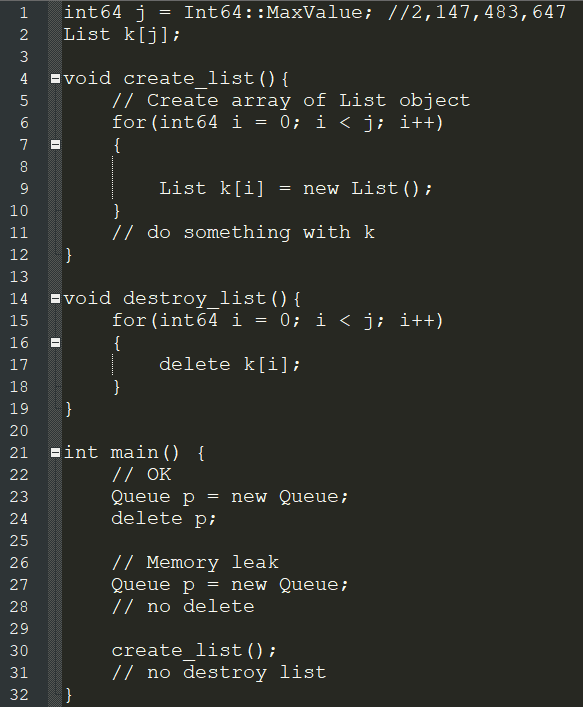Collapse the destroy_list function fold marker
This screenshot has height=707, width=583.
pyautogui.click(x=55, y=298)
